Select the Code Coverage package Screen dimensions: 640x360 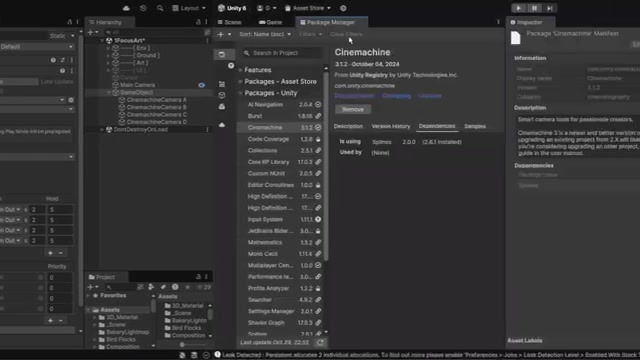[x=280, y=139]
